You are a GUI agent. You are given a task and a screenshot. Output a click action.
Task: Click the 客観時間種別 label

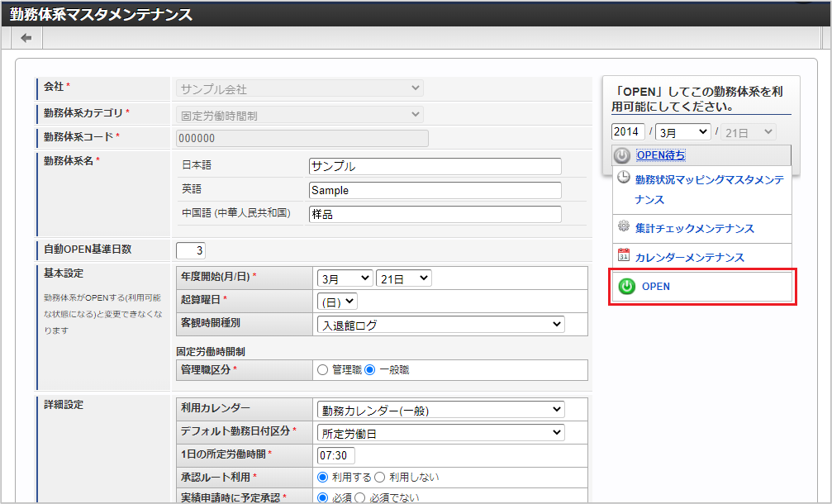click(x=211, y=322)
